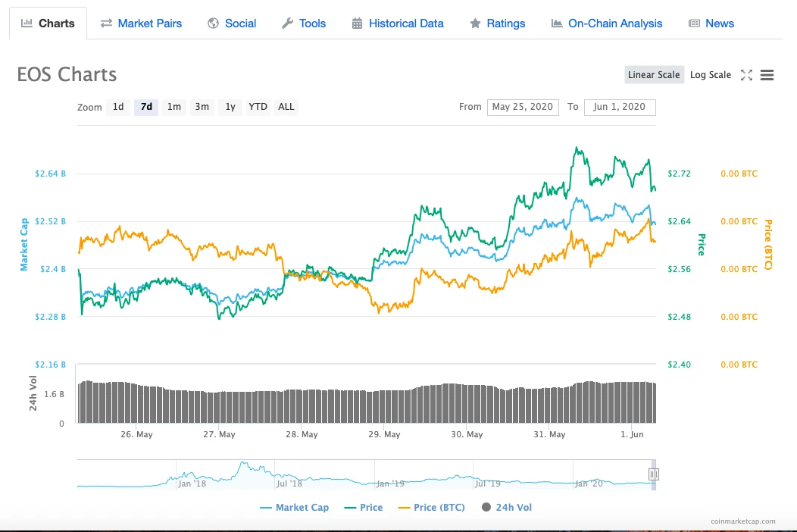Image resolution: width=797 pixels, height=532 pixels.
Task: Click the area chart icon beside On-Chain Analysis
Action: [557, 23]
